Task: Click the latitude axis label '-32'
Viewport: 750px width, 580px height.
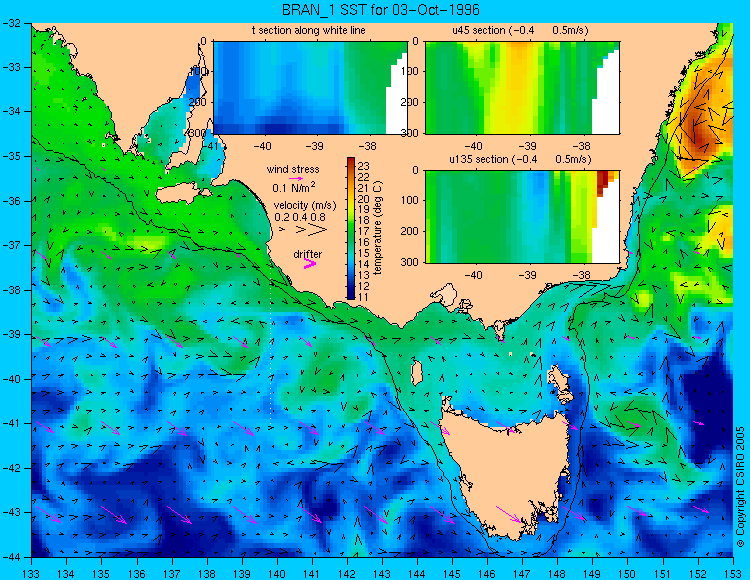Action: (x=11, y=23)
